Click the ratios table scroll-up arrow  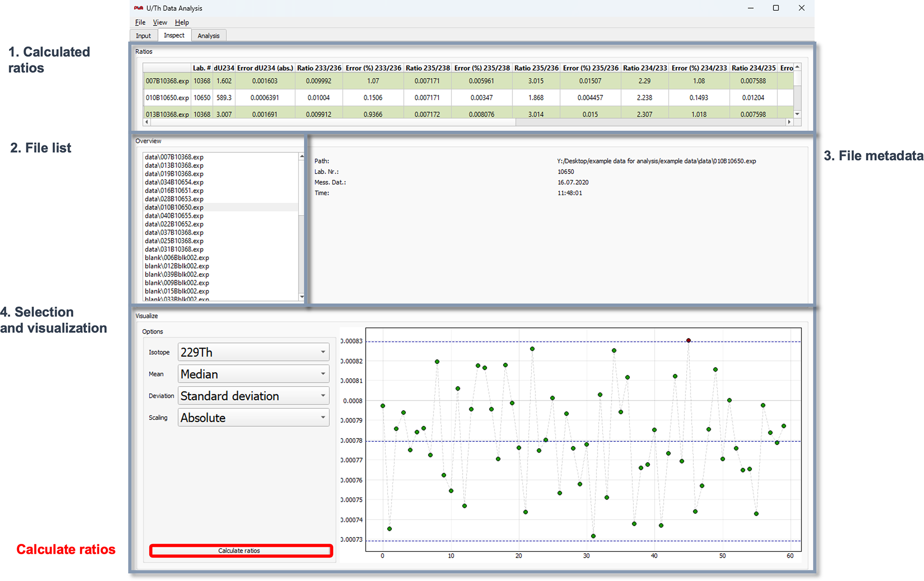pos(797,67)
